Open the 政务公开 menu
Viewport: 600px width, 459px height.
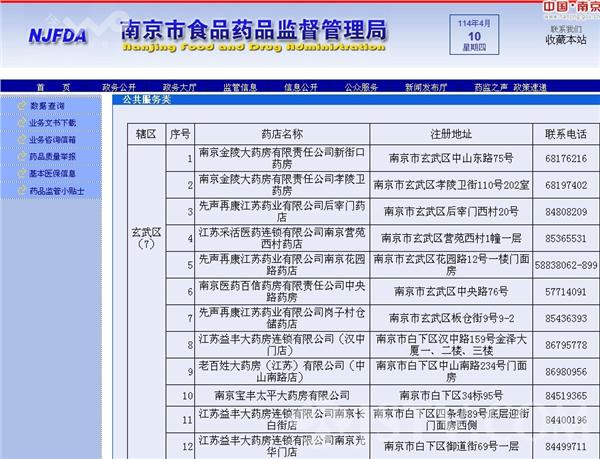[x=118, y=88]
